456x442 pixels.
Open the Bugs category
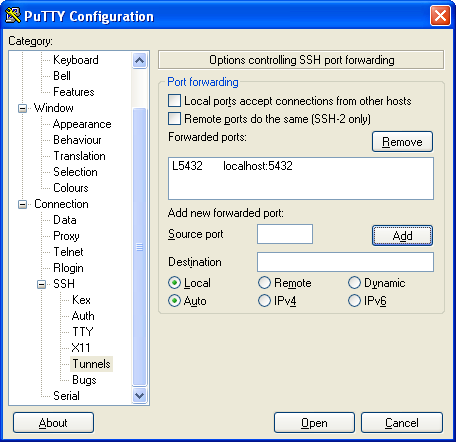tap(84, 380)
